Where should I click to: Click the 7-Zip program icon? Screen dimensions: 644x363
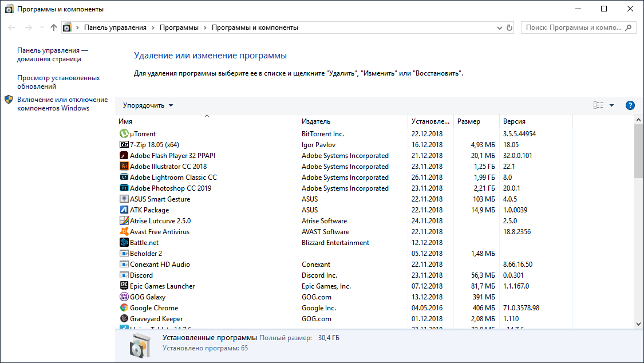[x=124, y=144]
